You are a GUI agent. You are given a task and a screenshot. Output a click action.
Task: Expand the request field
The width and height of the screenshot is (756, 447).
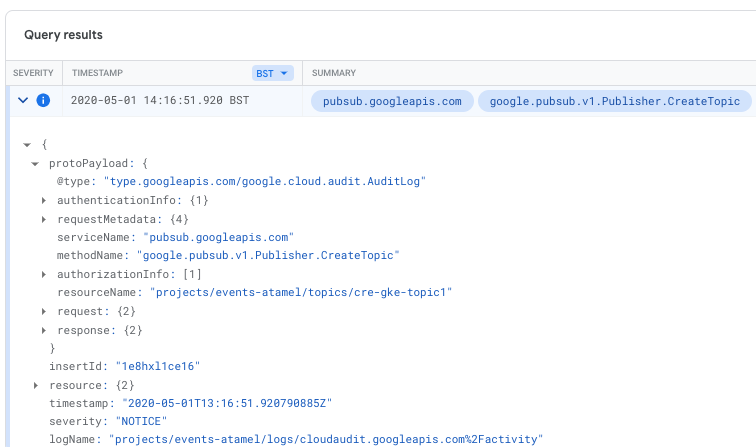click(44, 311)
